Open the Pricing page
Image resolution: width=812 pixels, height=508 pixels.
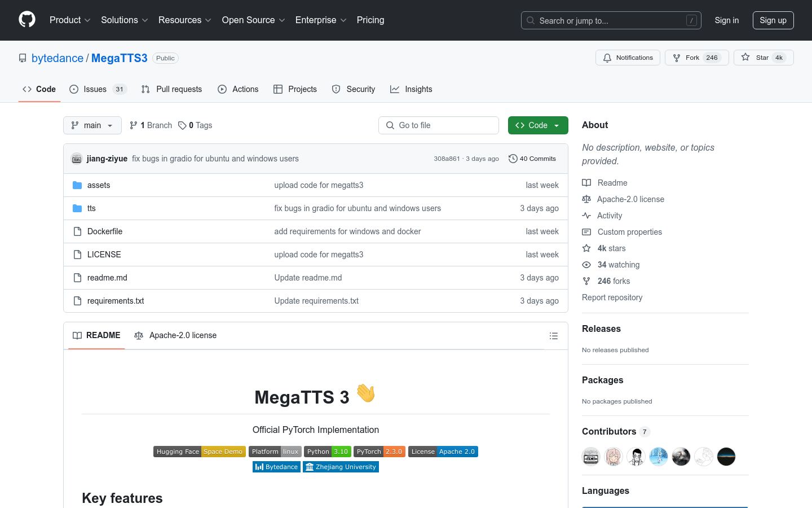click(x=370, y=20)
